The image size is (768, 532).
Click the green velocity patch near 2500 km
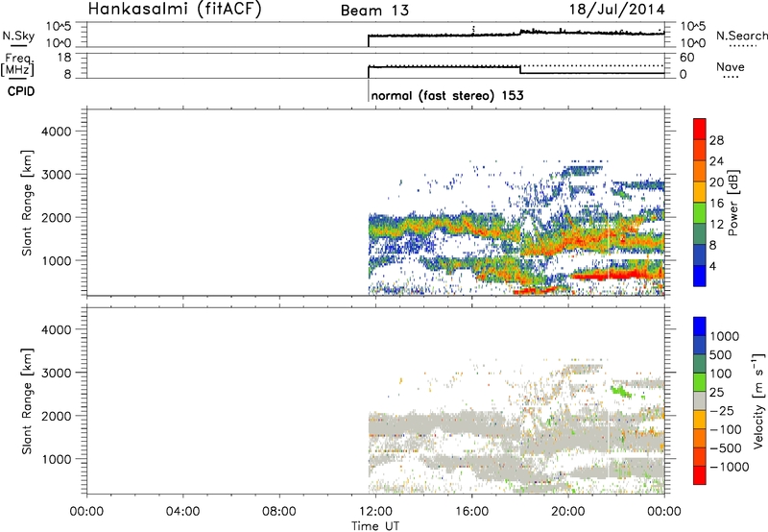point(621,391)
